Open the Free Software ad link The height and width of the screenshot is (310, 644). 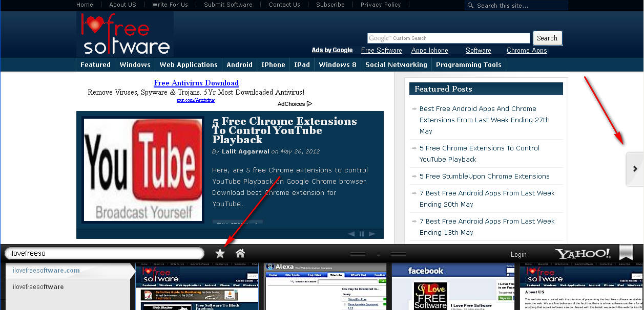click(x=381, y=50)
